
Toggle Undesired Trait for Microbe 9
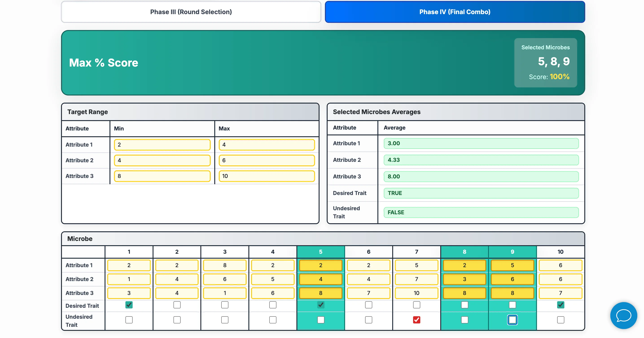point(512,320)
